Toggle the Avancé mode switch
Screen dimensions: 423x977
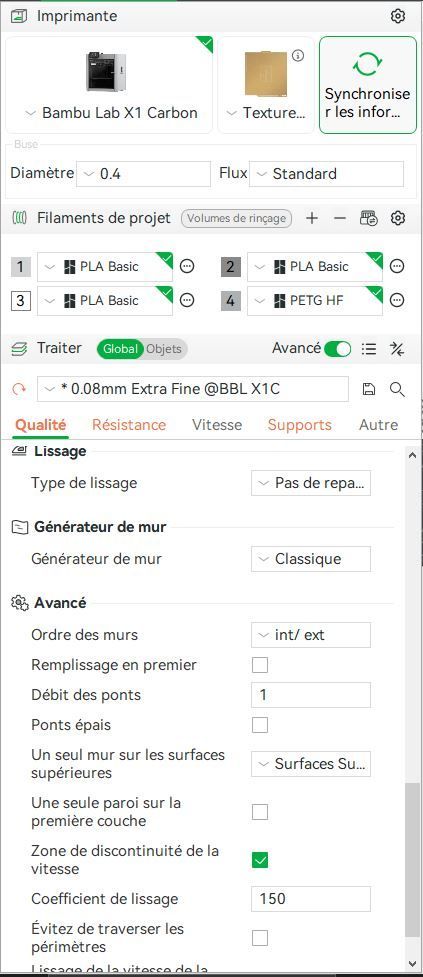point(338,348)
